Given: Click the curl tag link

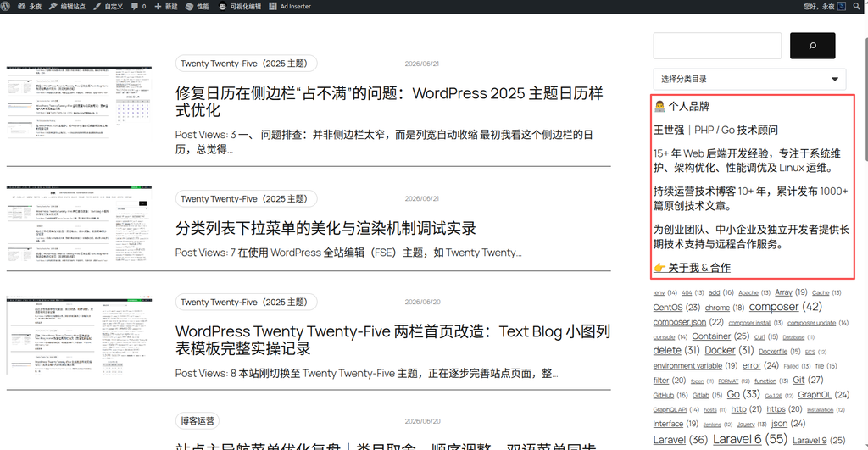Looking at the screenshot, I should pyautogui.click(x=759, y=336).
